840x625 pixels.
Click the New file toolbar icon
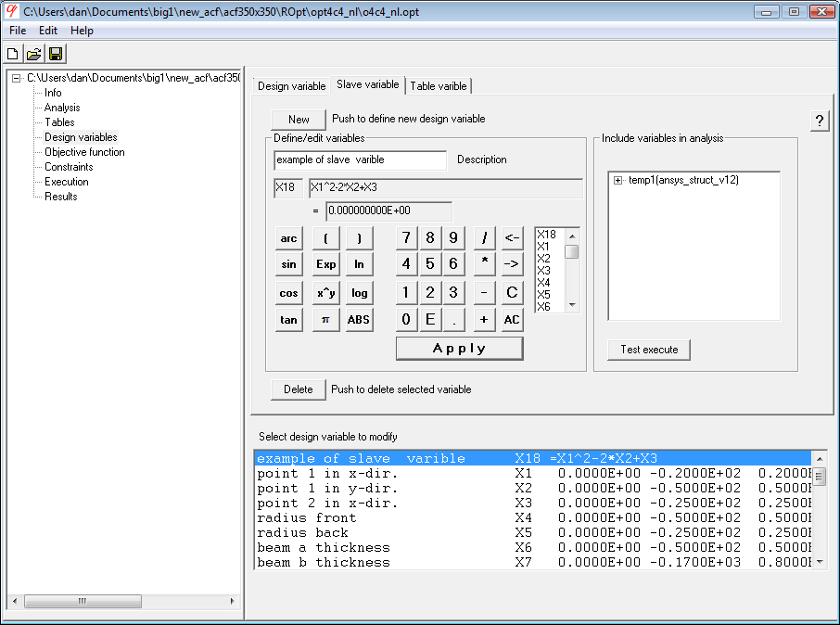click(13, 54)
